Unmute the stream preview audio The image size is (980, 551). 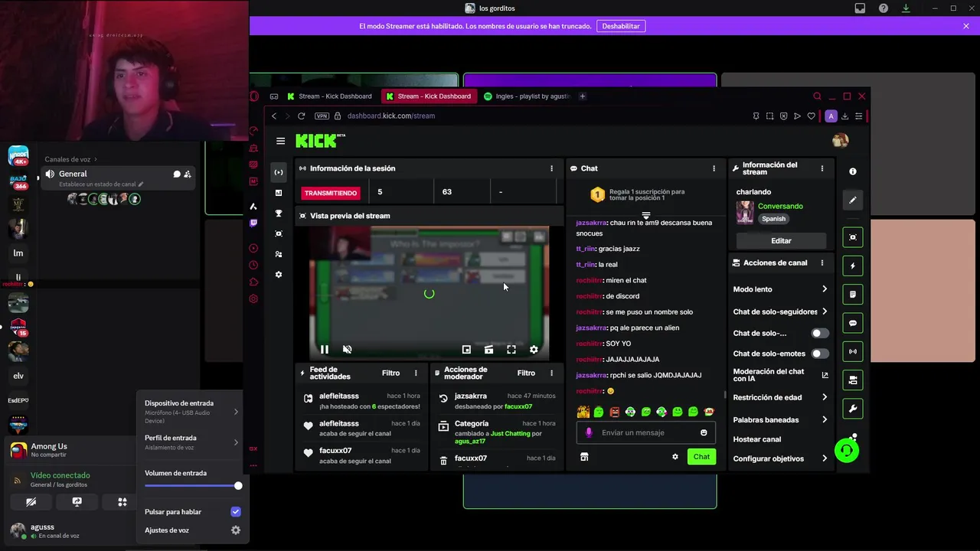click(347, 350)
